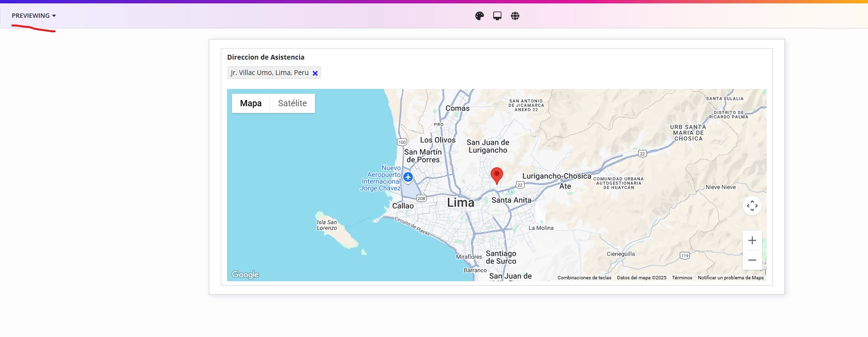
Task: Click the Nieve Nieve label
Action: point(721,187)
